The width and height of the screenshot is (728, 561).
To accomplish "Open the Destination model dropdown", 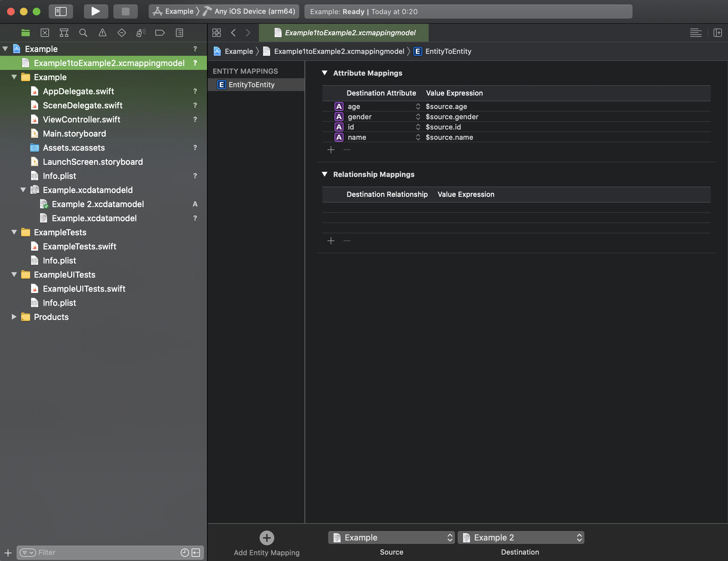I will pos(521,538).
